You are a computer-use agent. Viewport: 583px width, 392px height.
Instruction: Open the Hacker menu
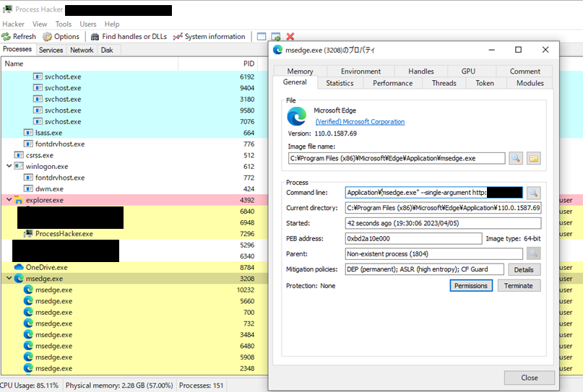[x=13, y=24]
